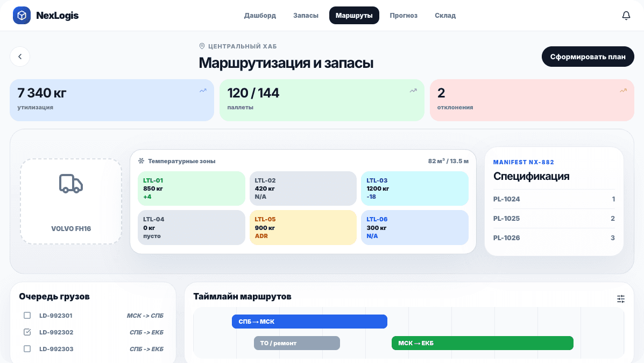
Task: Open the NexLogis logo icon
Action: (22, 15)
